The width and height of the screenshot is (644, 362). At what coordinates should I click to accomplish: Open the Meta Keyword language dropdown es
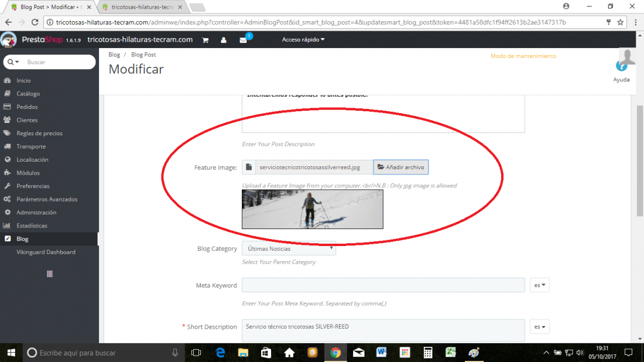coord(540,285)
